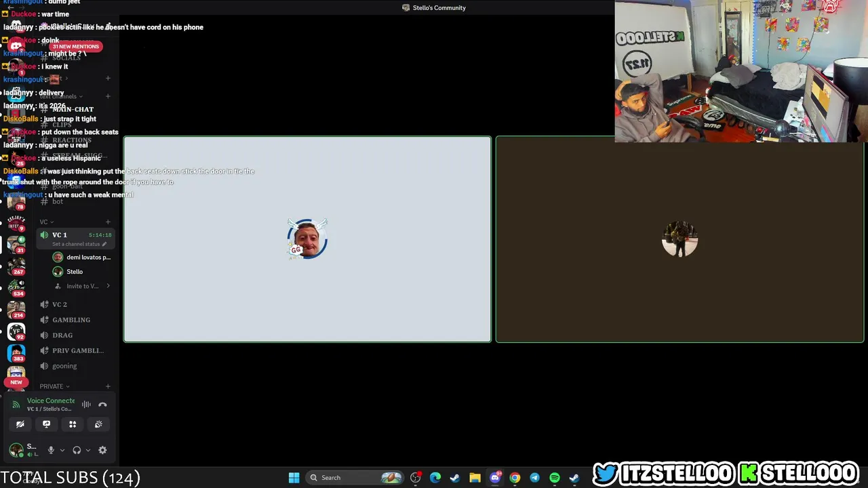Viewport: 868px width, 488px height.
Task: Collapse the PRIVATE category
Action: tap(54, 386)
